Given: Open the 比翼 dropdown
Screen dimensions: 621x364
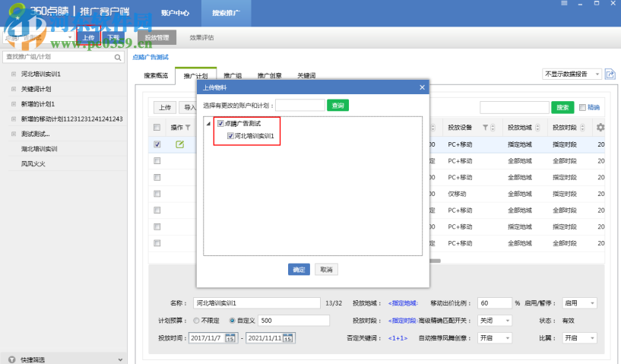Looking at the screenshot, I should tap(579, 338).
